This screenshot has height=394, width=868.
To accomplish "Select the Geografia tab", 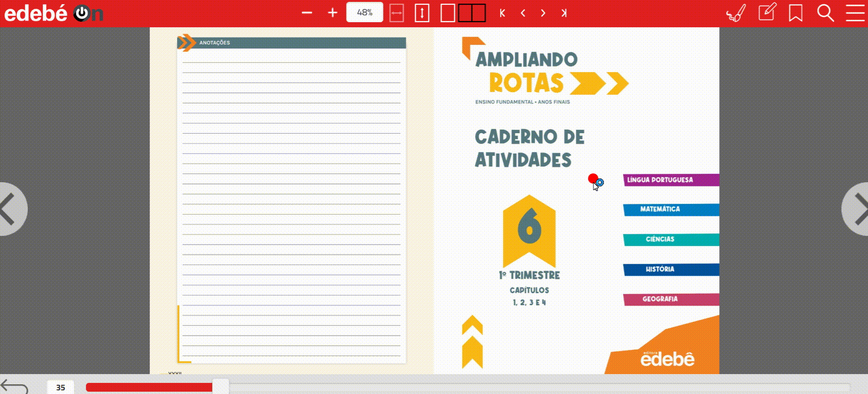I will [x=671, y=299].
